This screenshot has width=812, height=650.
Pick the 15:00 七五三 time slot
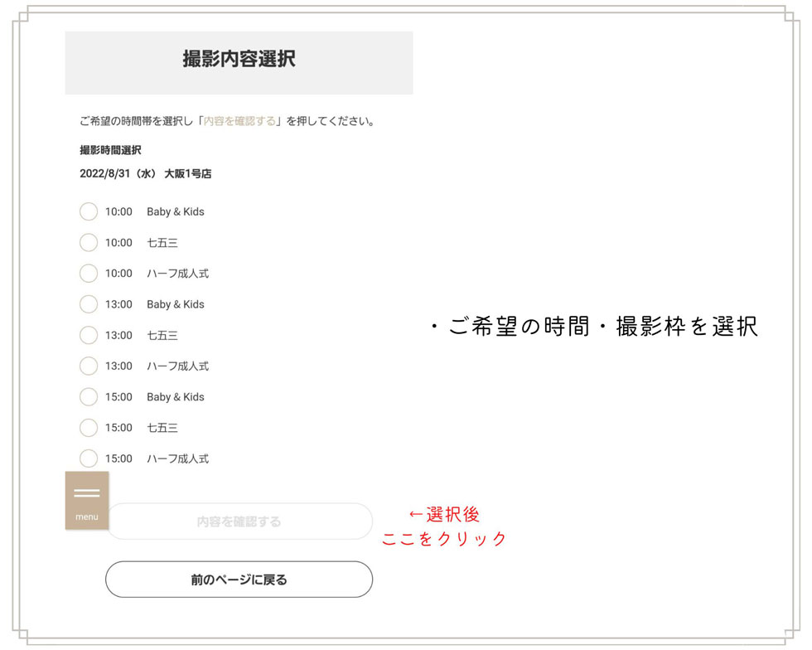click(89, 428)
